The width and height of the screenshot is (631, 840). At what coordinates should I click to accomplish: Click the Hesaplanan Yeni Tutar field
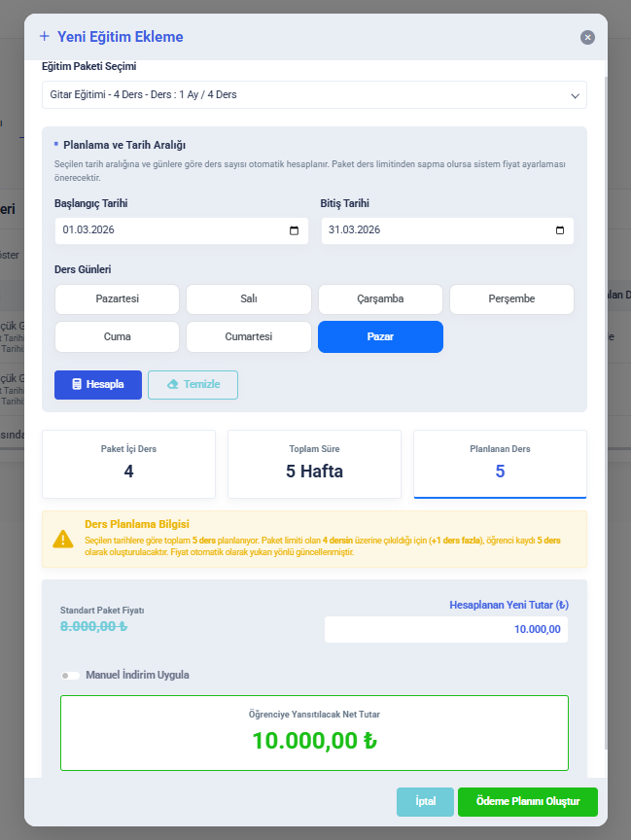coord(446,629)
